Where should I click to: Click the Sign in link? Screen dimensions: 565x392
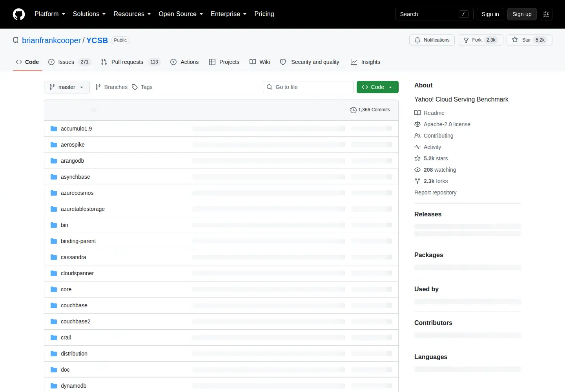(x=490, y=14)
